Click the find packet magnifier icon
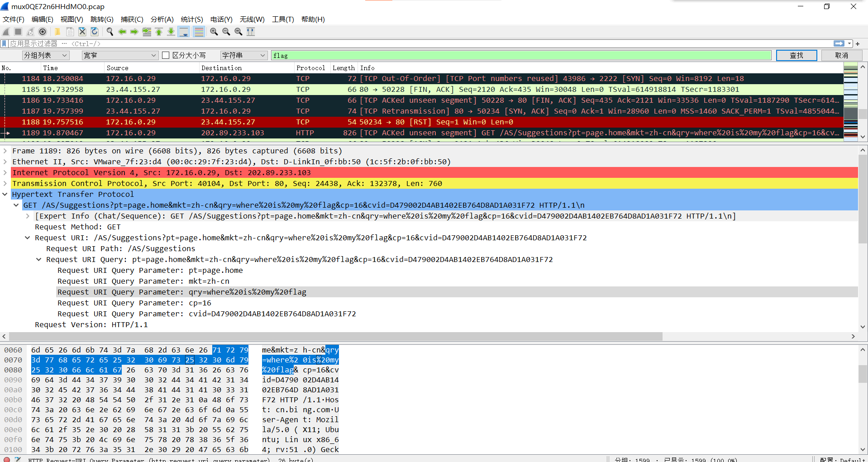The height and width of the screenshot is (462, 868). pyautogui.click(x=110, y=32)
